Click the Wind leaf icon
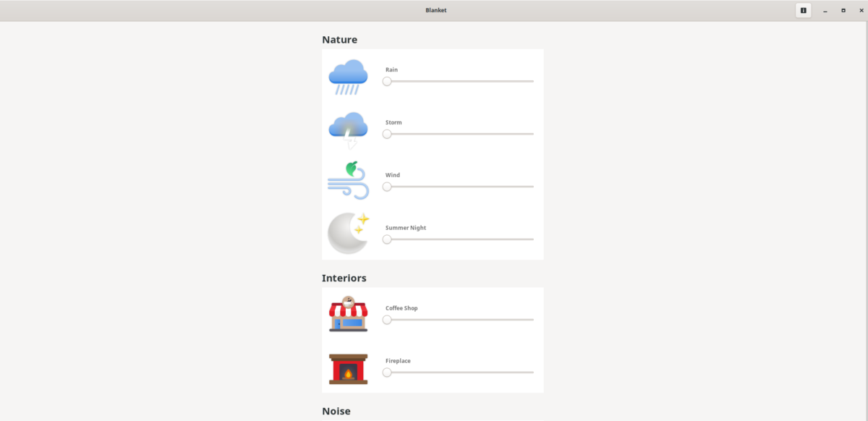868x421 pixels. pyautogui.click(x=348, y=181)
